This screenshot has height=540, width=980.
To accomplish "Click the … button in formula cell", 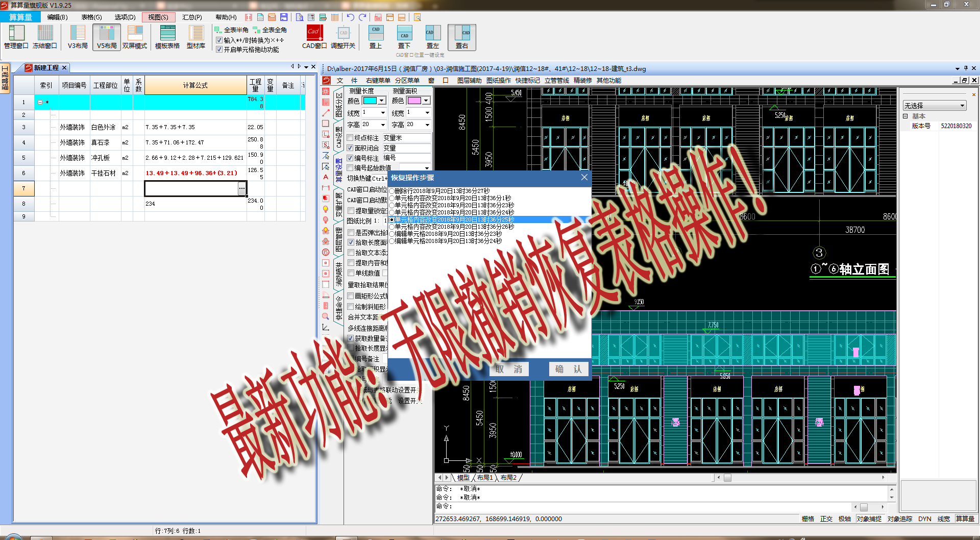I will coord(241,188).
